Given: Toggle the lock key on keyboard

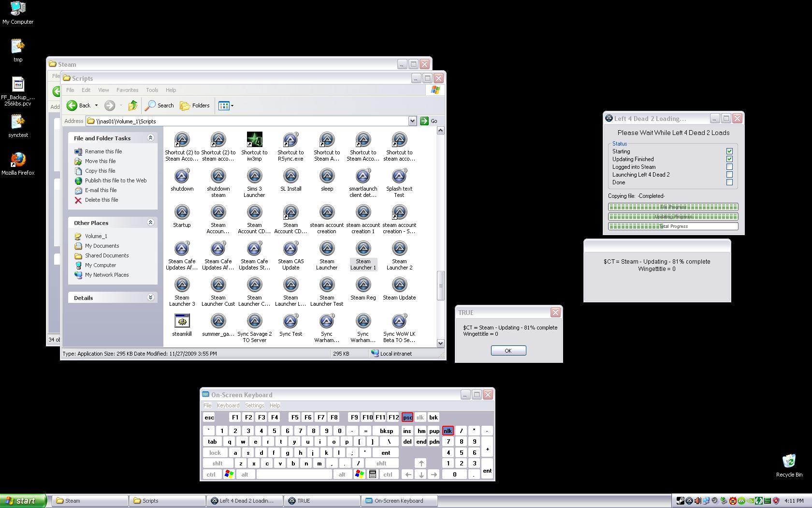Looking at the screenshot, I should (215, 453).
